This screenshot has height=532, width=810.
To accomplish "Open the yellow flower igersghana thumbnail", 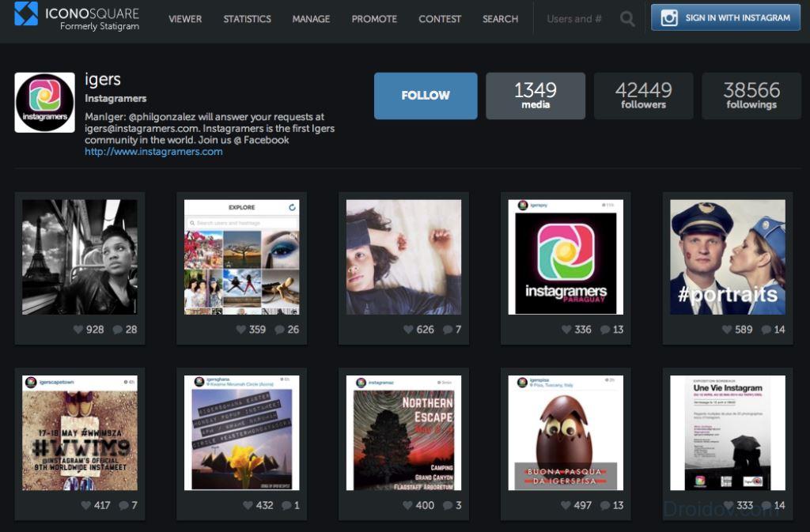I will click(242, 433).
